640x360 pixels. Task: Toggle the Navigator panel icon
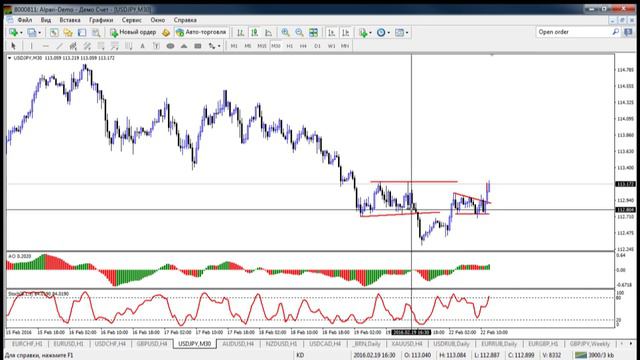(x=82, y=33)
